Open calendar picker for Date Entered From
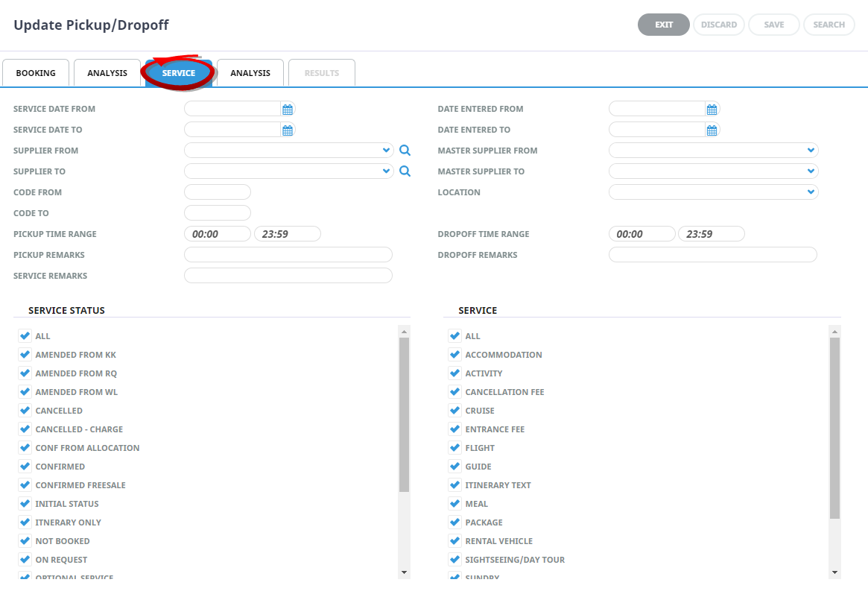 coord(712,110)
